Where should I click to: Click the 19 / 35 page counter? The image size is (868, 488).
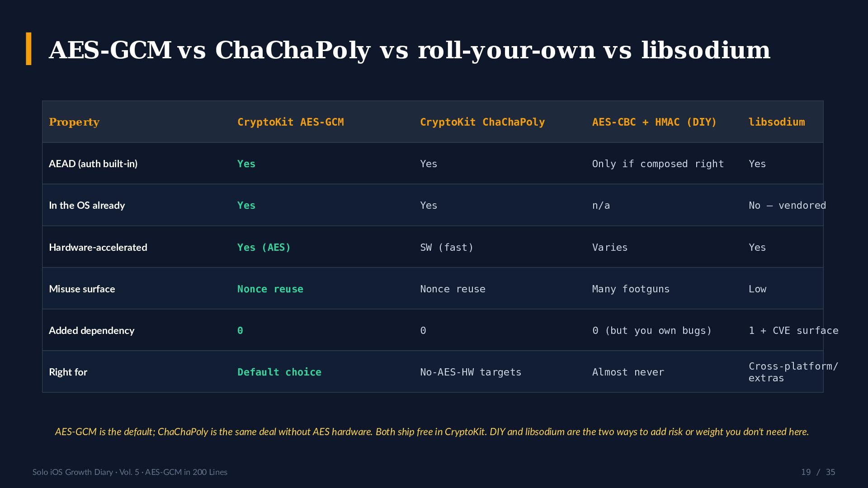818,472
